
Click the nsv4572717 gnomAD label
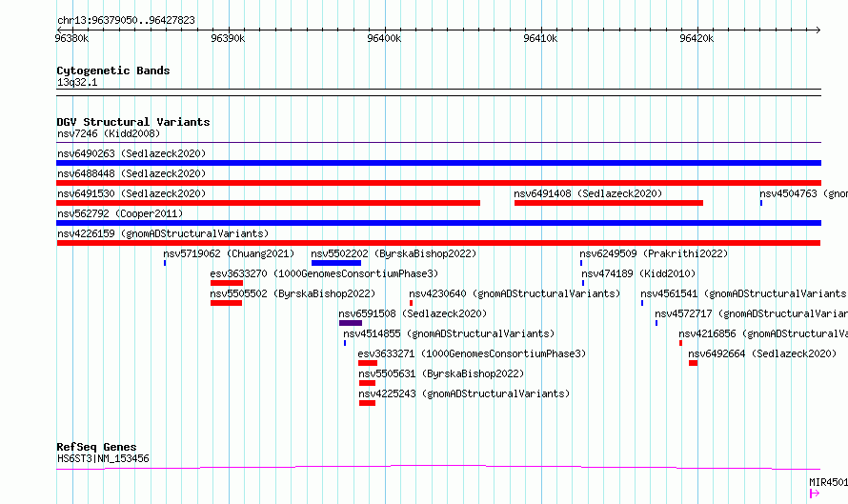(x=751, y=313)
